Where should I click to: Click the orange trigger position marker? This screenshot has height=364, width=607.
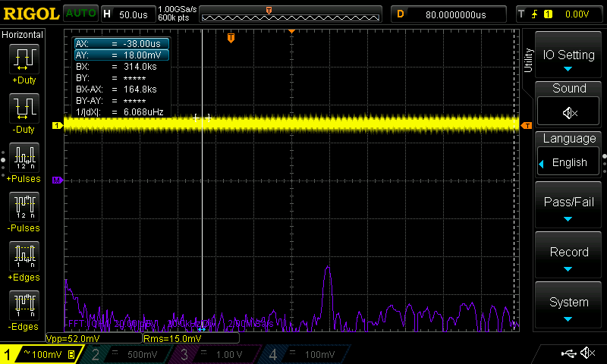pos(231,38)
